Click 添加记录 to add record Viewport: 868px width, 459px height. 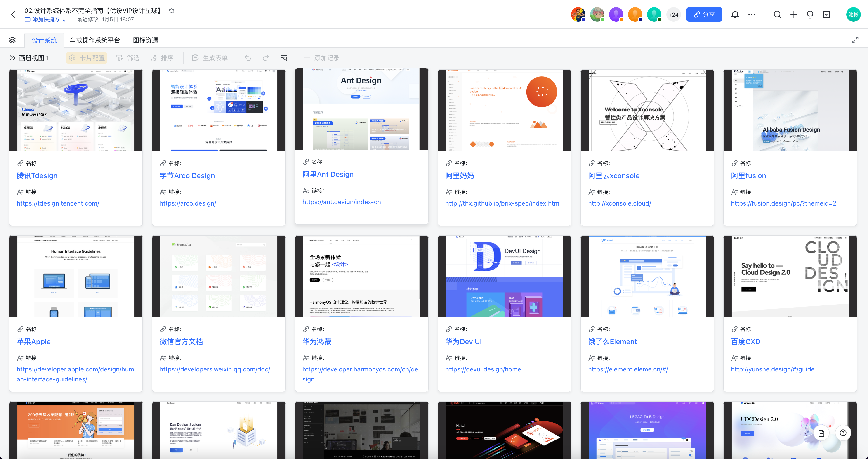pyautogui.click(x=321, y=58)
